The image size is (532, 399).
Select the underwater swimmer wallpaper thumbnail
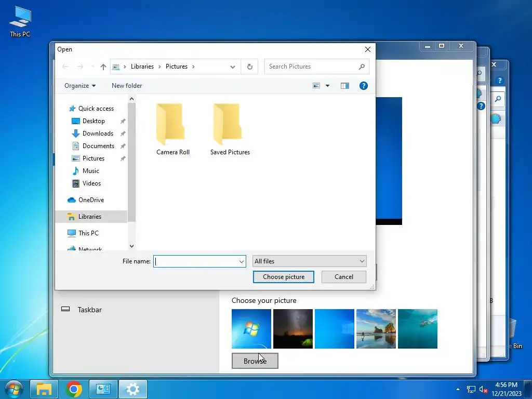[x=418, y=329]
